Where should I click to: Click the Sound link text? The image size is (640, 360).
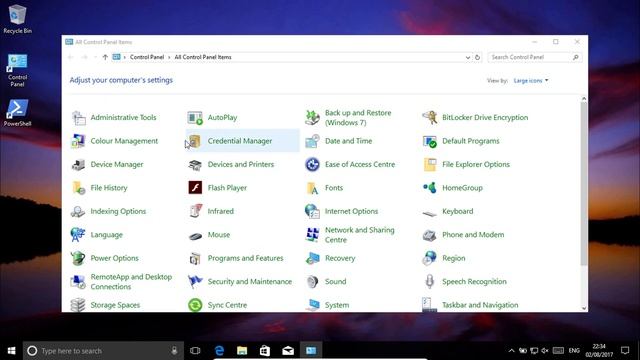[x=336, y=282]
